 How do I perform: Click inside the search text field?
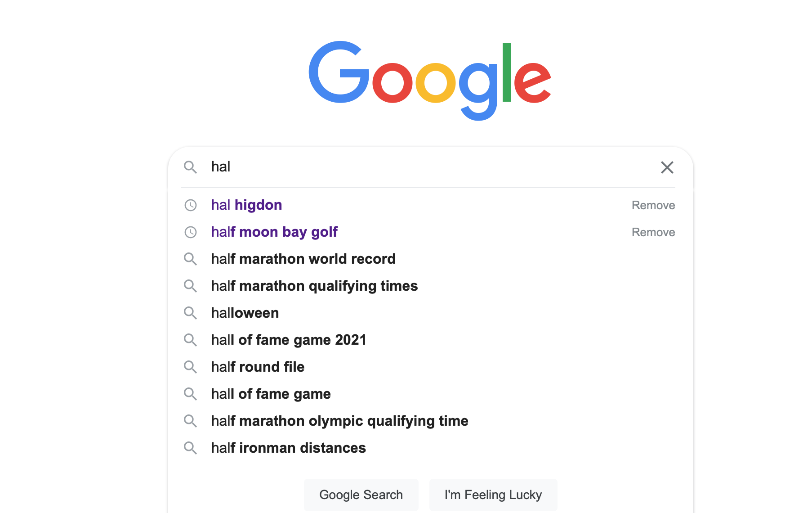click(x=427, y=167)
